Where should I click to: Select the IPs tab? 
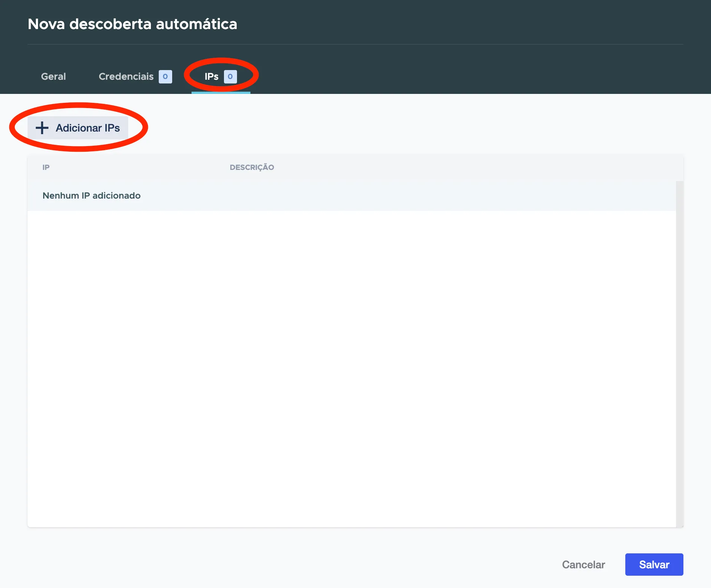click(221, 76)
